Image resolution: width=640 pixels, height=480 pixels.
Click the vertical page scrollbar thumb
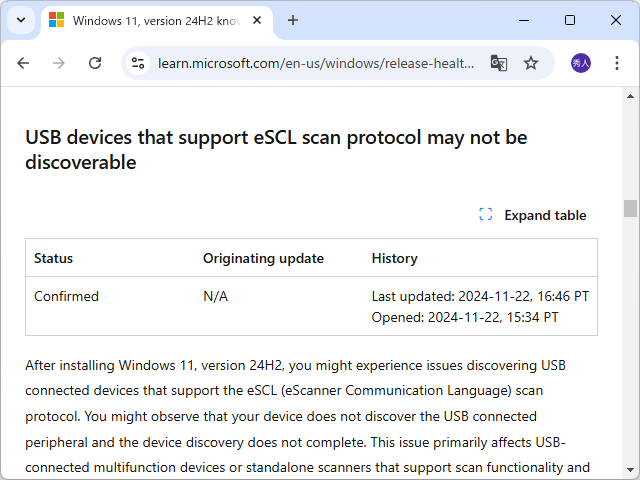tap(630, 208)
